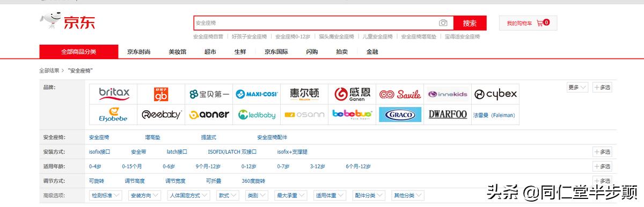Go to 拍卖 tab

click(x=342, y=52)
